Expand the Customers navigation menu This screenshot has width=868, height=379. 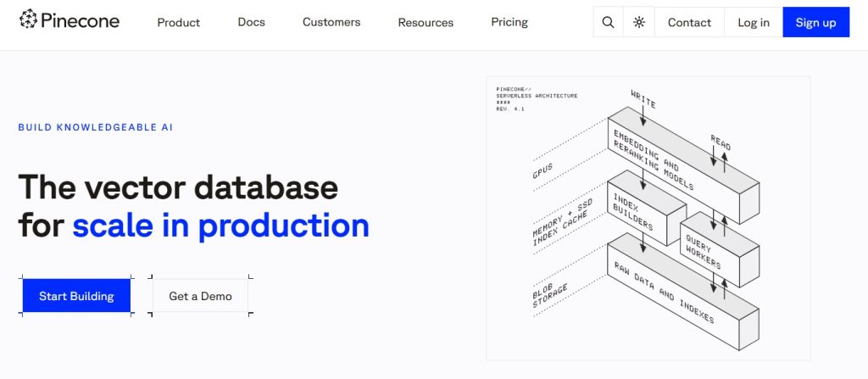(x=331, y=22)
